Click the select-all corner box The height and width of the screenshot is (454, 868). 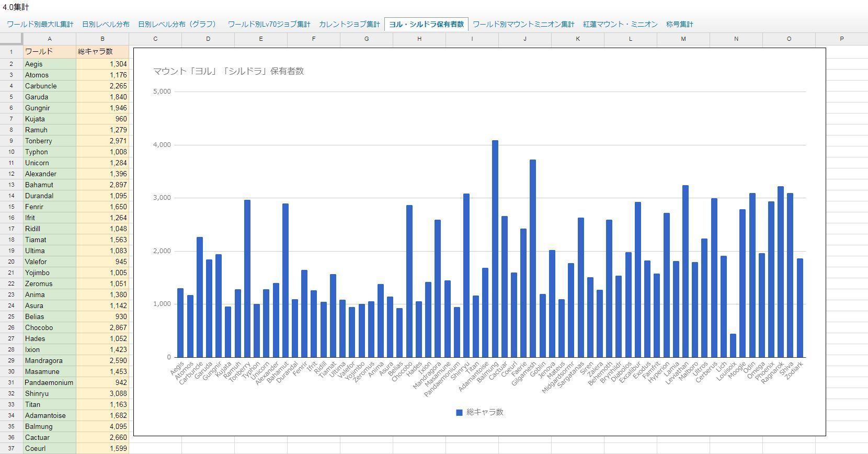[11, 39]
